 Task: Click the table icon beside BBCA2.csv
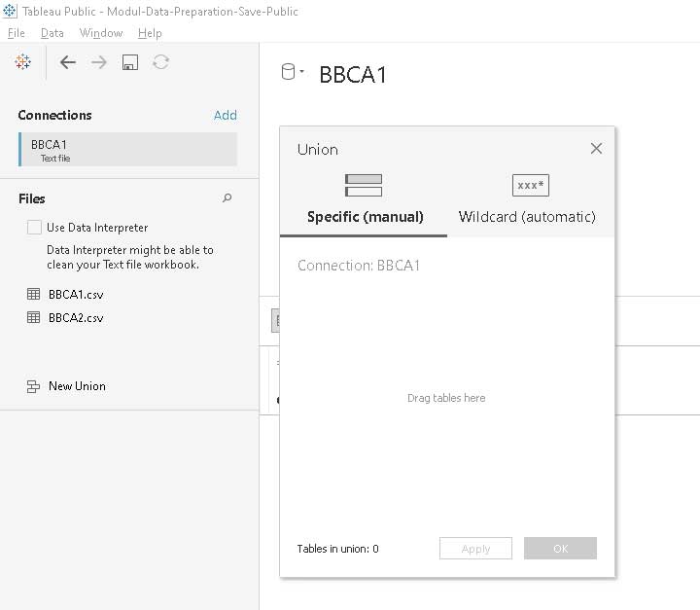pyautogui.click(x=33, y=317)
